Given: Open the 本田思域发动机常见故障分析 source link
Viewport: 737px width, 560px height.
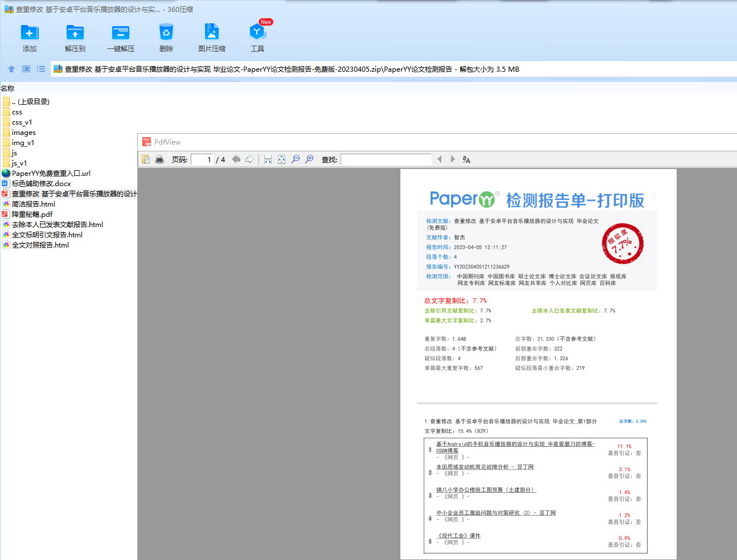Looking at the screenshot, I should (485, 467).
